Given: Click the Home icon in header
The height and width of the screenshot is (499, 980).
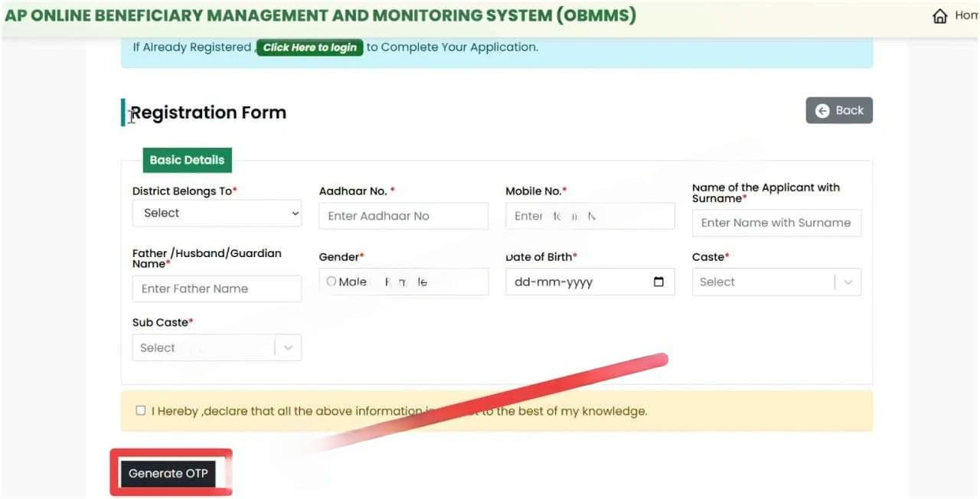Looking at the screenshot, I should point(940,16).
